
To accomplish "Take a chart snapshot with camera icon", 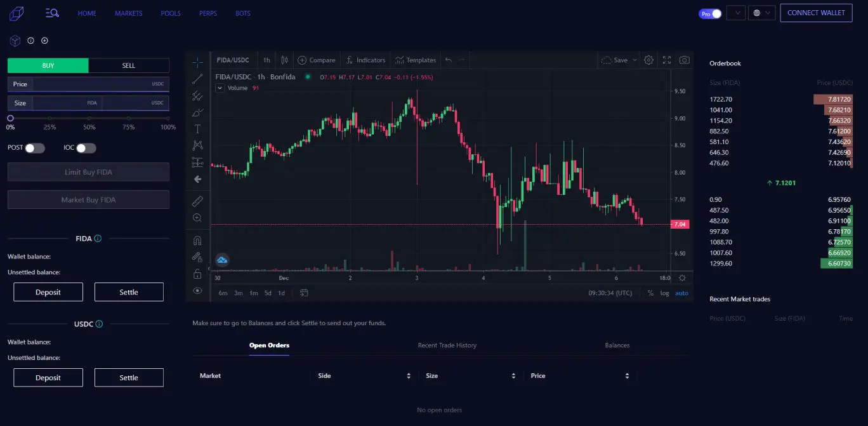I will pos(684,60).
